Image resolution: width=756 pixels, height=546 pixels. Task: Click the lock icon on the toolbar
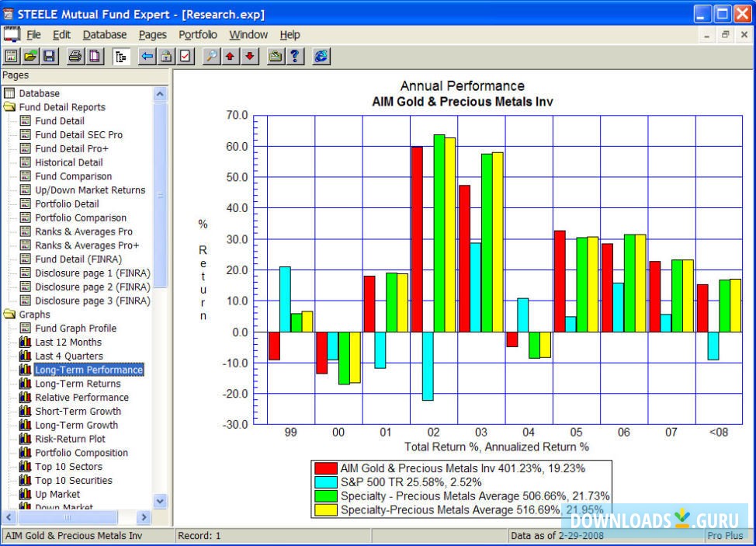pyautogui.click(x=165, y=55)
